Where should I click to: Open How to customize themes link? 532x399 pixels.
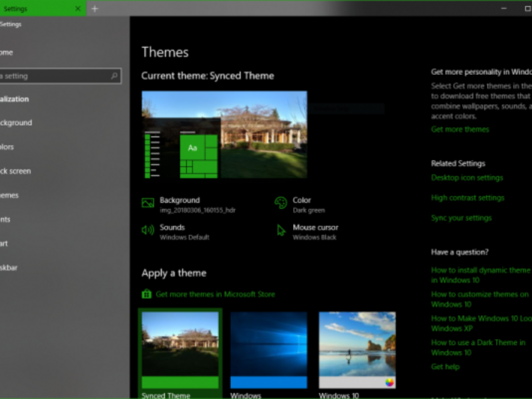pos(481,299)
